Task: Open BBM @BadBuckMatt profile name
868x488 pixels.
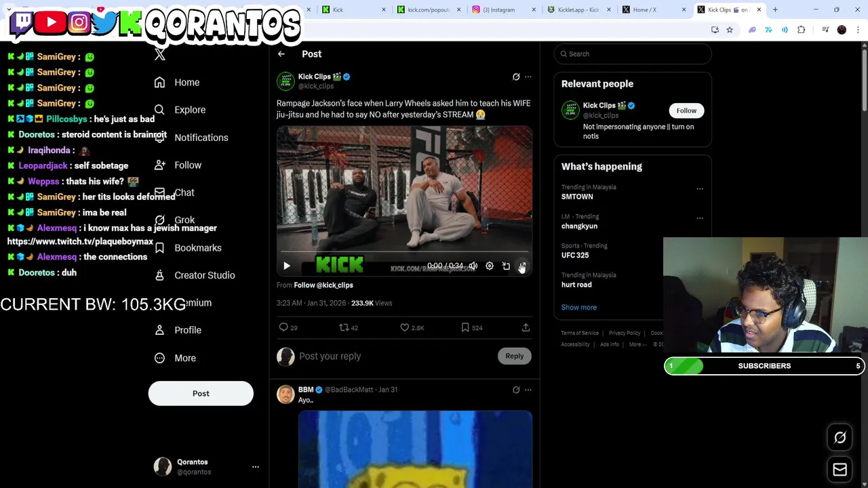Action: pos(306,390)
